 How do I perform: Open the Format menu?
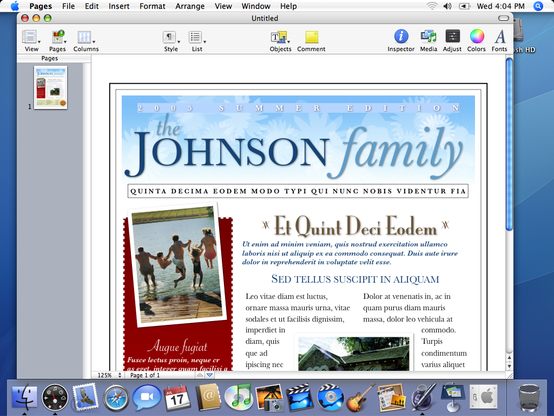(152, 6)
